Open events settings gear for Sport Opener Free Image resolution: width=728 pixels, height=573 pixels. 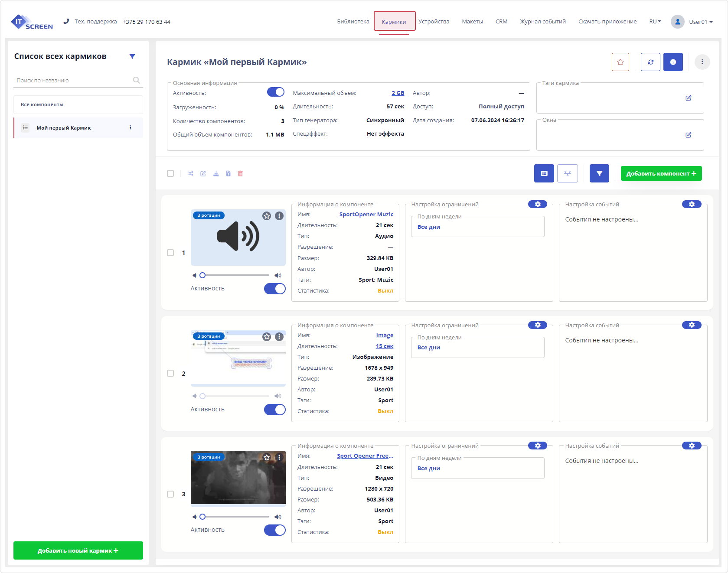pyautogui.click(x=692, y=446)
